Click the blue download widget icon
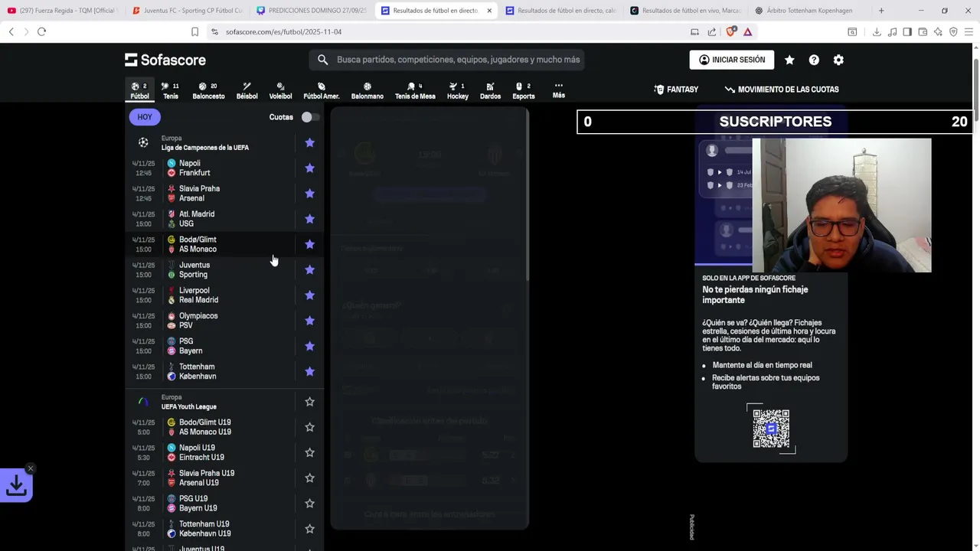The width and height of the screenshot is (980, 551). coord(16,485)
